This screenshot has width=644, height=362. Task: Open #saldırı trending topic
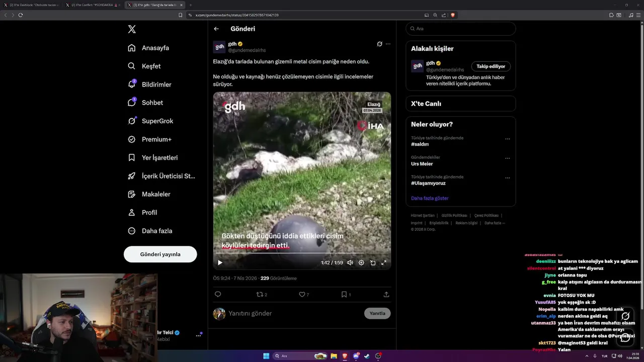click(x=420, y=144)
